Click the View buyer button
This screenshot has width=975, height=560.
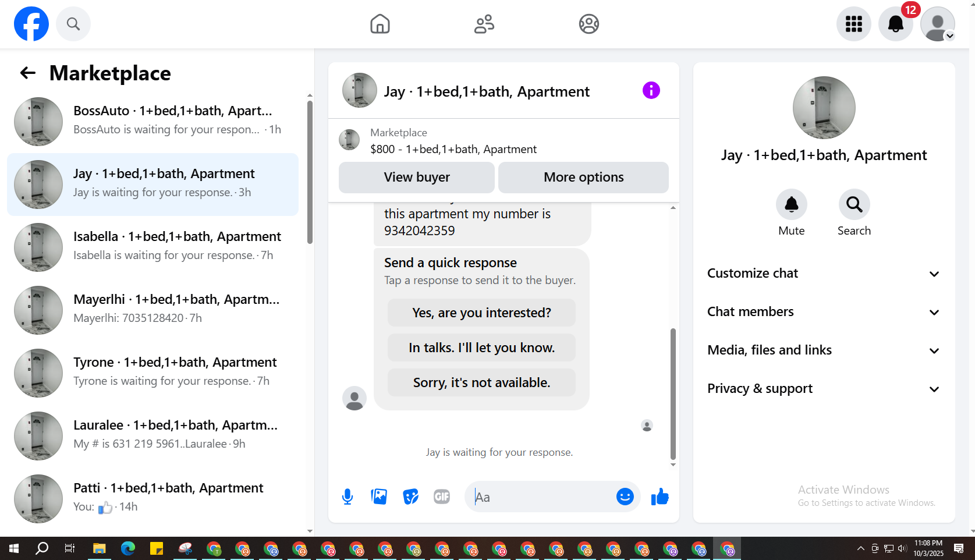(417, 177)
